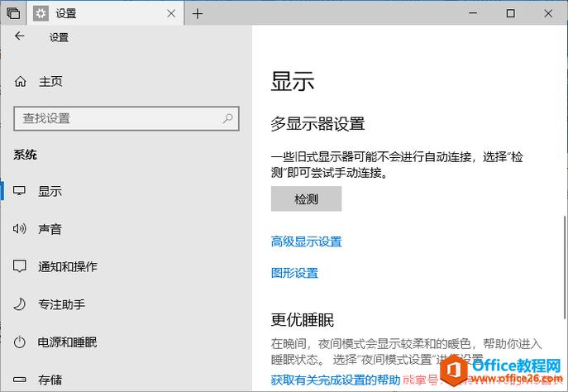Click the speaker icon for 声音
This screenshot has height=392, width=568.
pos(19,228)
